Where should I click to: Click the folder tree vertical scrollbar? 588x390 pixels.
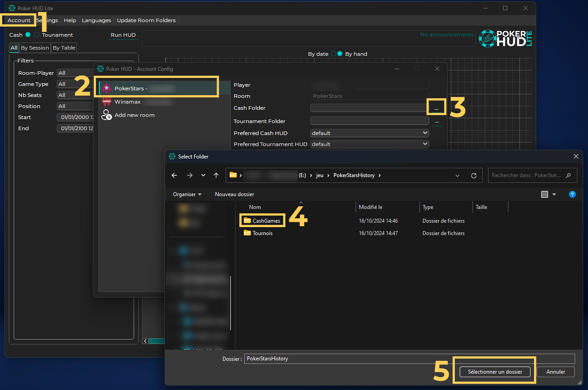click(x=230, y=302)
